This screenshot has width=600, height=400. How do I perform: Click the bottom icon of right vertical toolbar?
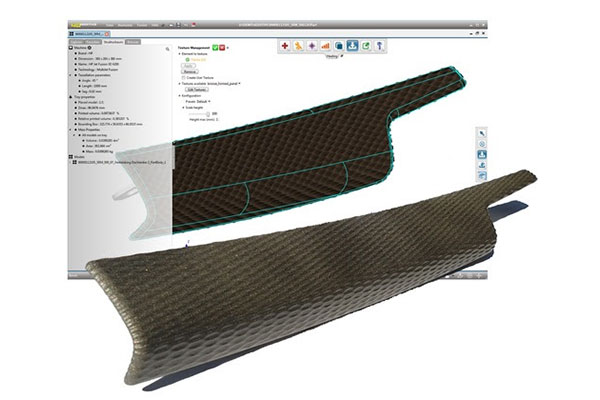tap(482, 176)
